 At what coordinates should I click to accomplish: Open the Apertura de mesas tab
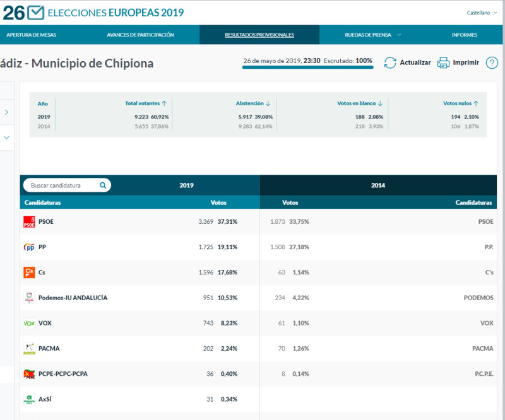(x=31, y=35)
